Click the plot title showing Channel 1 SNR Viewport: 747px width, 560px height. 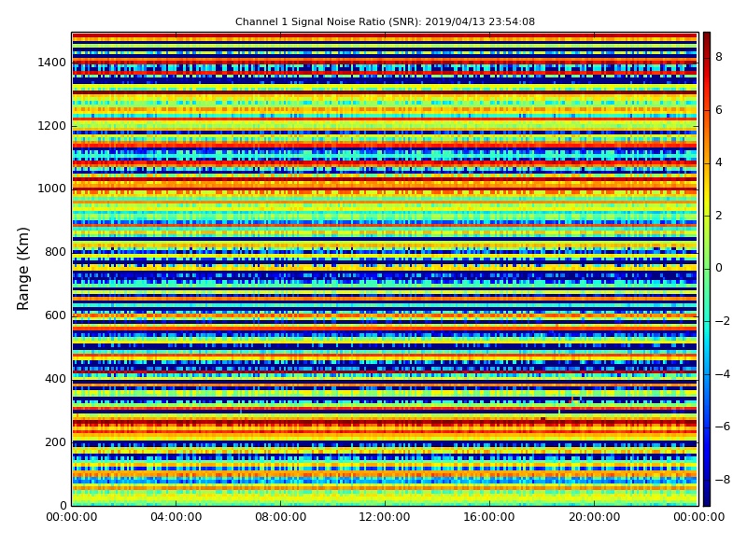tap(385, 21)
